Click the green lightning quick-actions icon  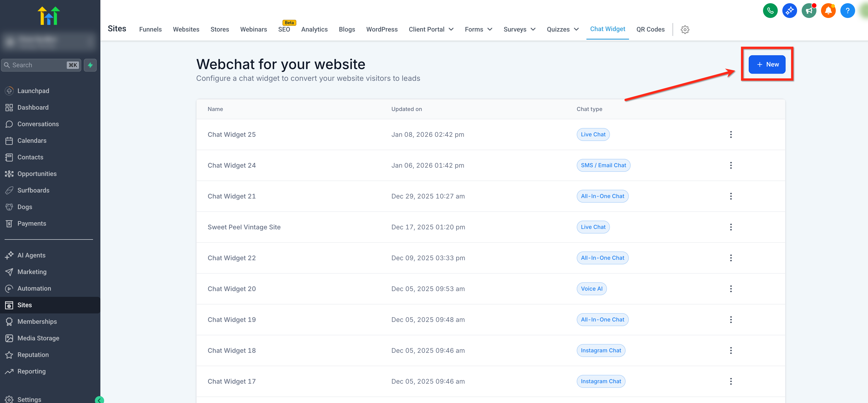(90, 65)
